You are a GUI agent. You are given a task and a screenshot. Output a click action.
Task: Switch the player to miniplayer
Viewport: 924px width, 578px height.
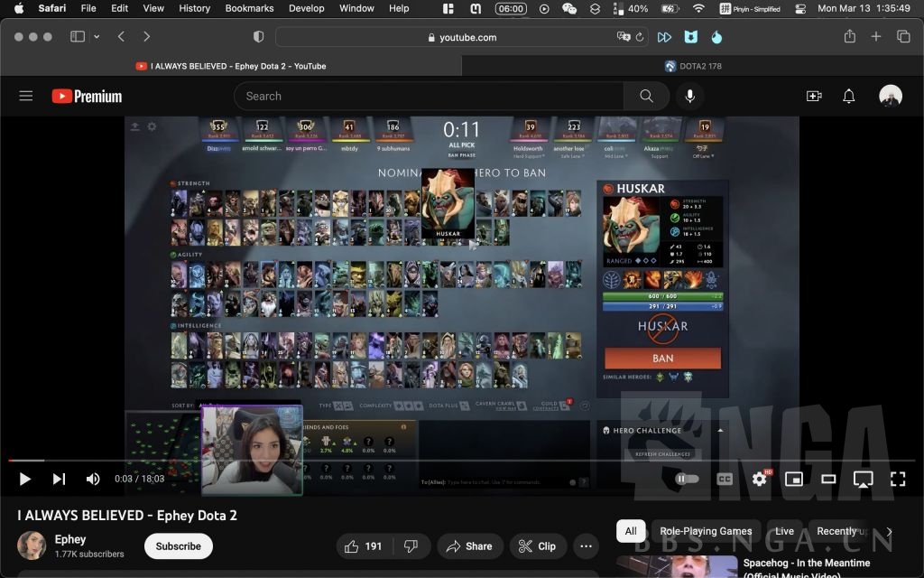tap(794, 479)
